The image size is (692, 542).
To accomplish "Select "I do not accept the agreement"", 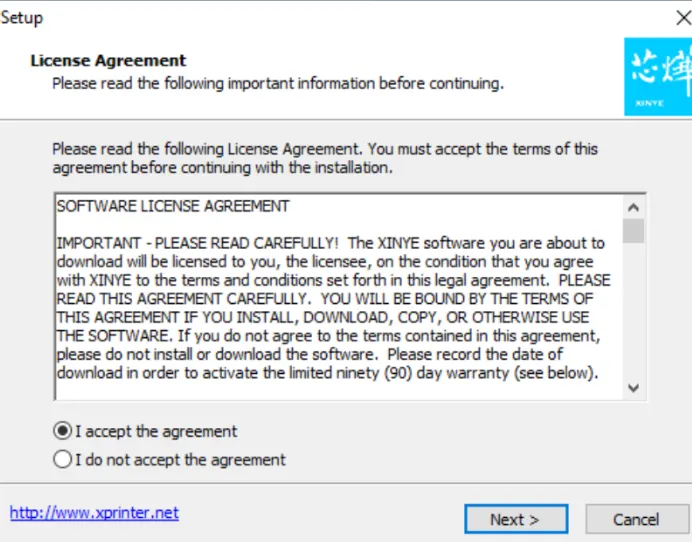I will (63, 460).
